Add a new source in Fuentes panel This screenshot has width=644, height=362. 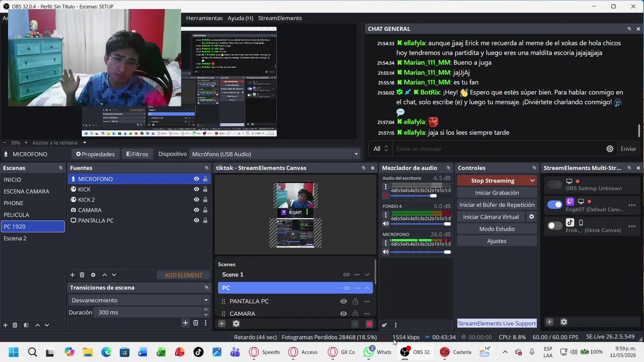click(72, 275)
